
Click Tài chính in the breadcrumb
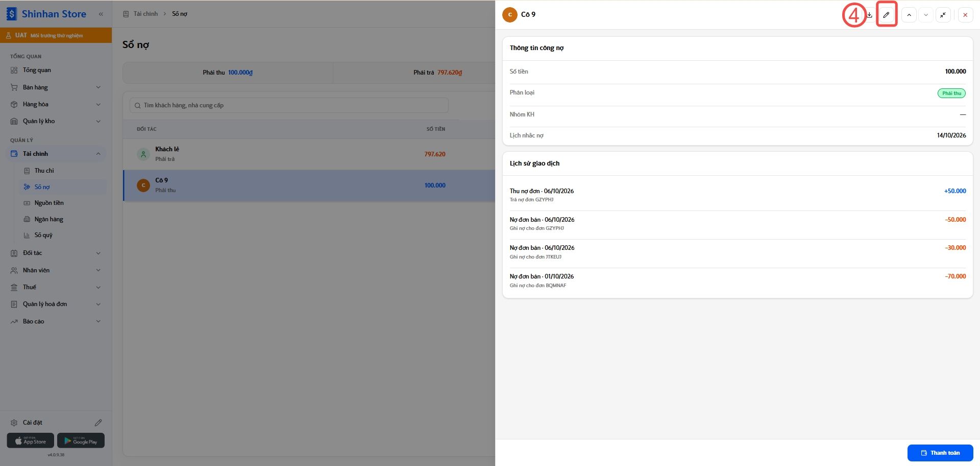[x=145, y=14]
